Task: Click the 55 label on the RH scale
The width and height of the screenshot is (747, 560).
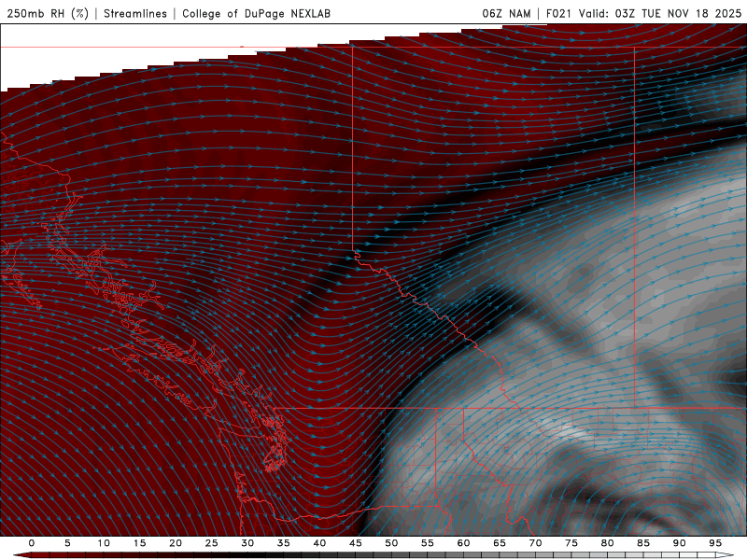Action: (428, 543)
